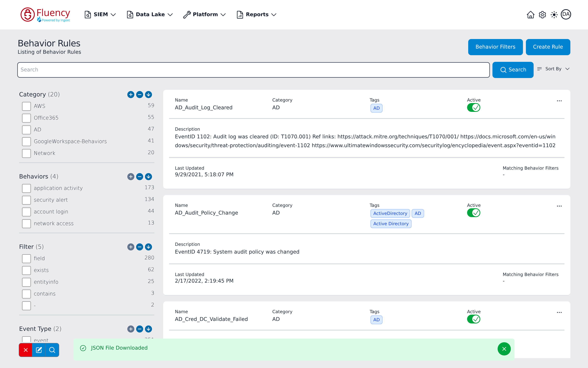Click the Create Rule button
Image resolution: width=588 pixels, height=368 pixels.
[x=548, y=47]
